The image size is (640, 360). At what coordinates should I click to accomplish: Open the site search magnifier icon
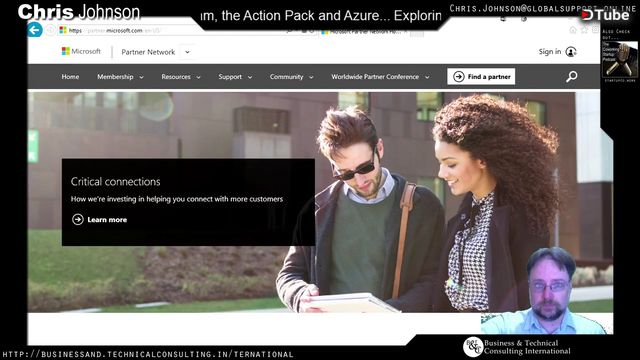coord(571,76)
